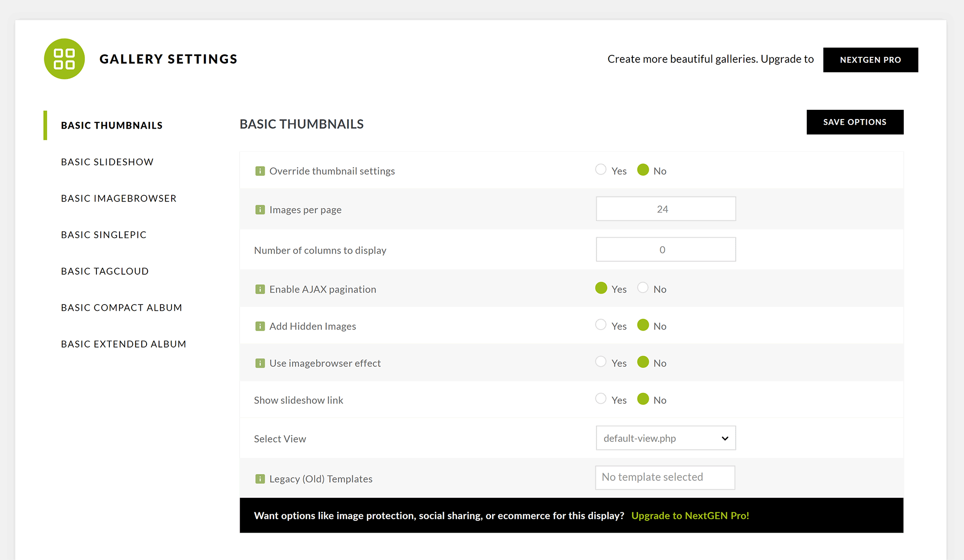Select No for Show slideshow link
Image resolution: width=964 pixels, height=560 pixels.
click(643, 399)
